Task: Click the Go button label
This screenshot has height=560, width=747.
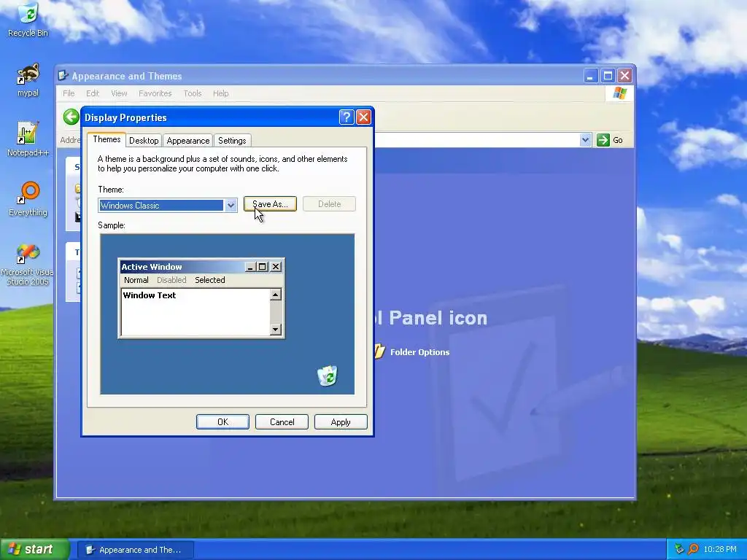Action: (x=618, y=140)
